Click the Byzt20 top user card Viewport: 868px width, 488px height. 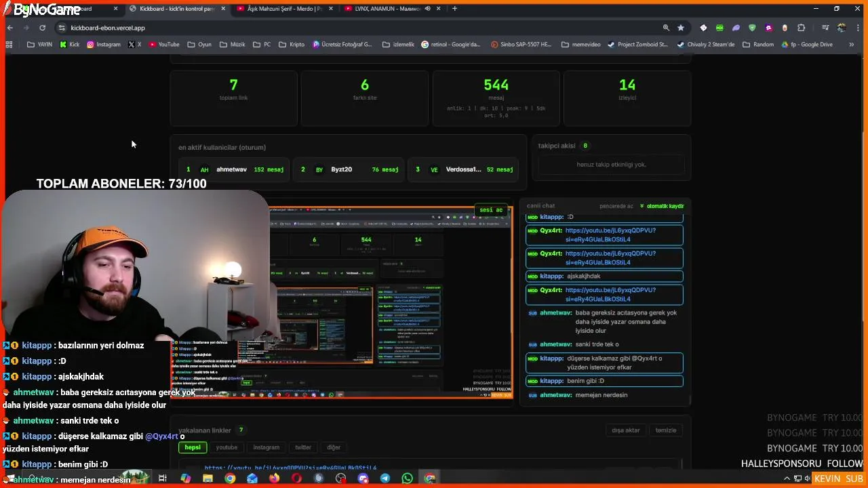tap(349, 169)
